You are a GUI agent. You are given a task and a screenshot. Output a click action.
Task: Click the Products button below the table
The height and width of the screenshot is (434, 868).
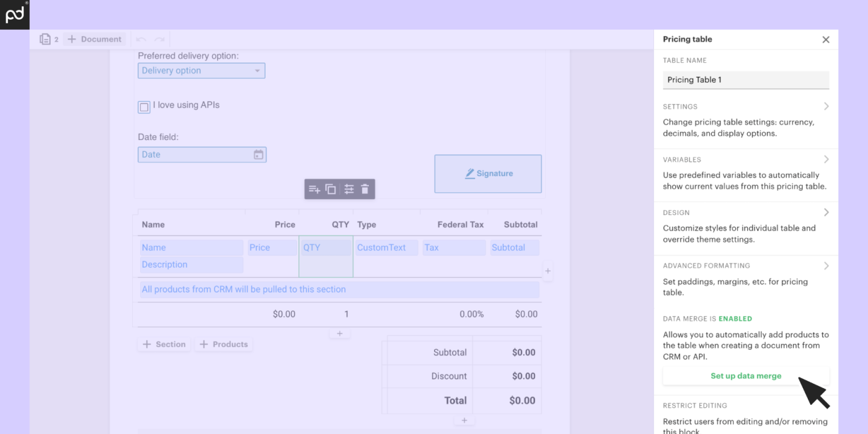[223, 344]
